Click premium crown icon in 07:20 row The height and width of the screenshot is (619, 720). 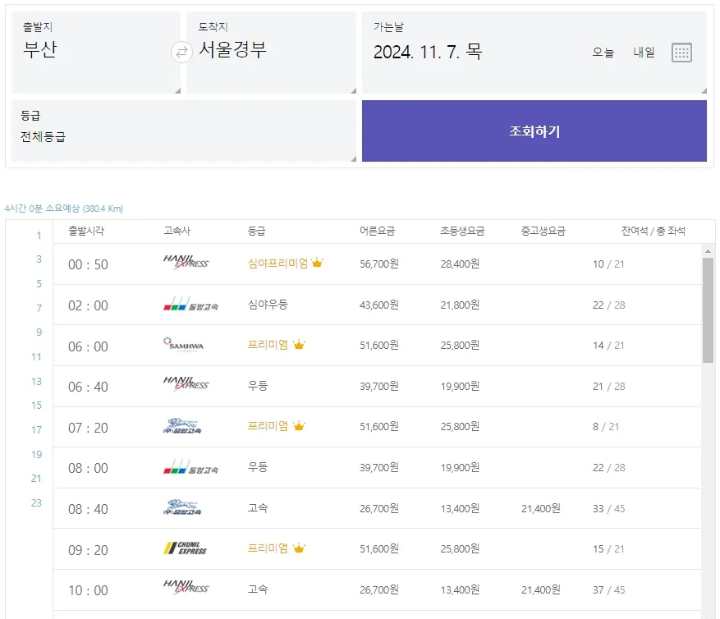click(299, 426)
